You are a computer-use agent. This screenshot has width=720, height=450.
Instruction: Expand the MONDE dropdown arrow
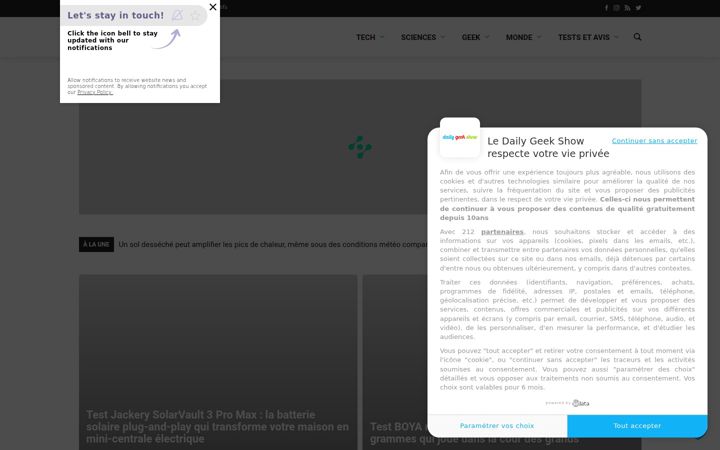click(x=539, y=37)
